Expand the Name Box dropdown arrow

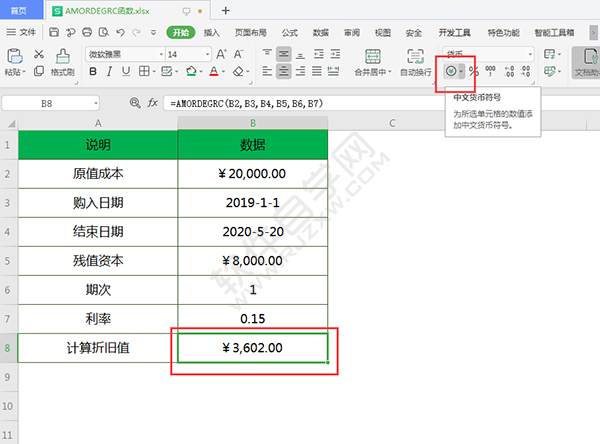coord(96,103)
